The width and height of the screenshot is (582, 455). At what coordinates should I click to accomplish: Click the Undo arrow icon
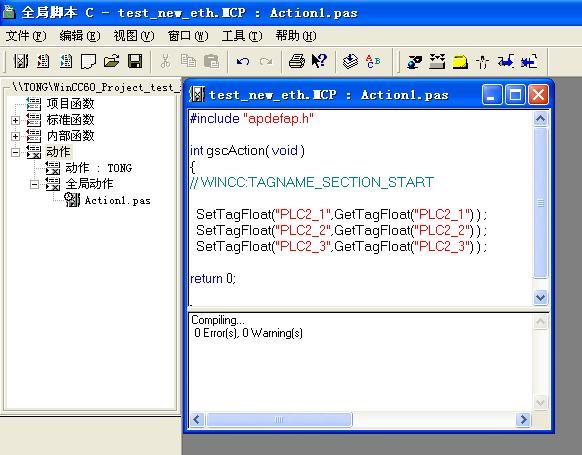(x=243, y=61)
